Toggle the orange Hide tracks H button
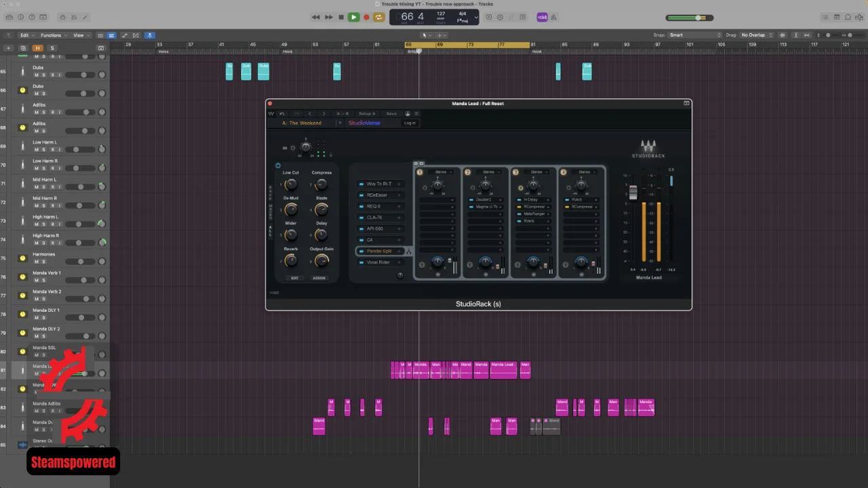This screenshot has height=488, width=868. (x=37, y=48)
